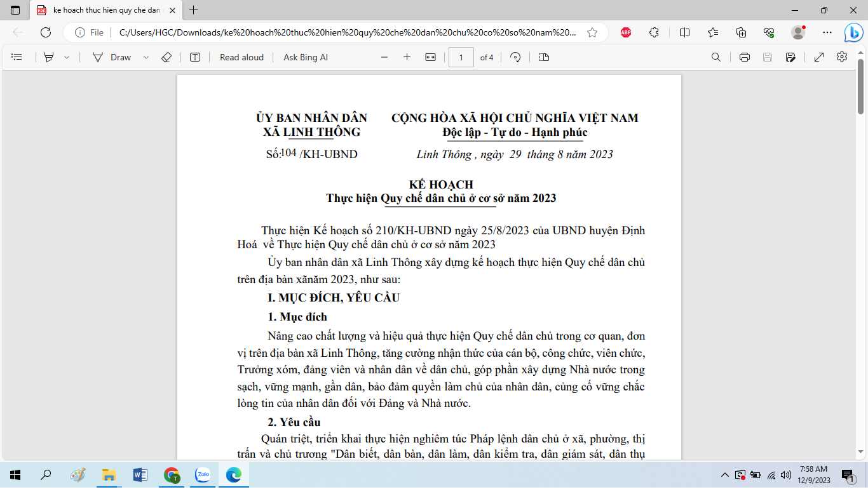The height and width of the screenshot is (499, 868).
Task: Open a new browser tab
Action: (194, 10)
